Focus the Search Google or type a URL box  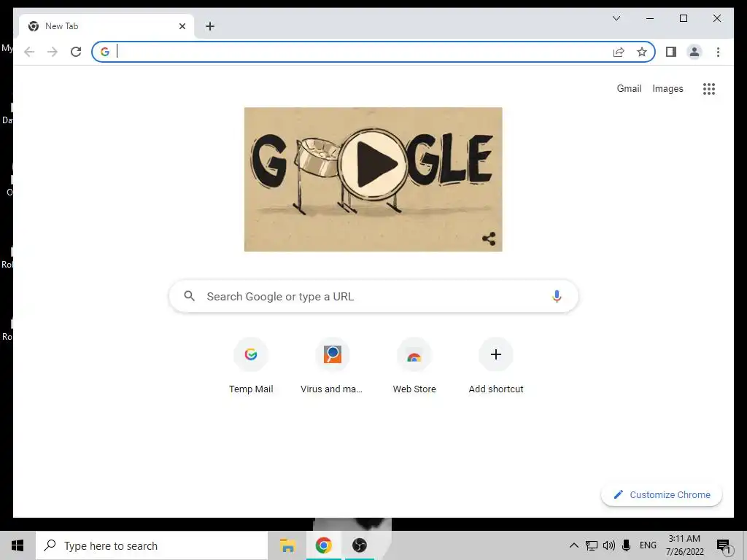pos(373,296)
